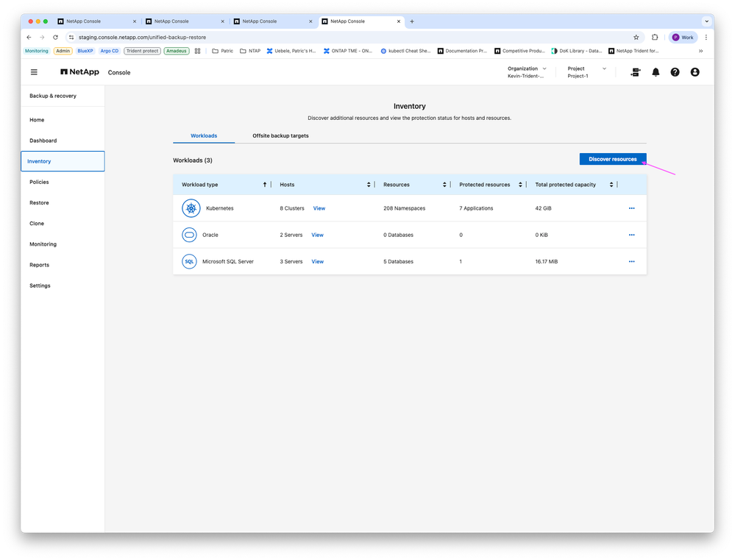This screenshot has height=560, width=735.
Task: Open the bookmark apps grid icon
Action: pyautogui.click(x=197, y=51)
